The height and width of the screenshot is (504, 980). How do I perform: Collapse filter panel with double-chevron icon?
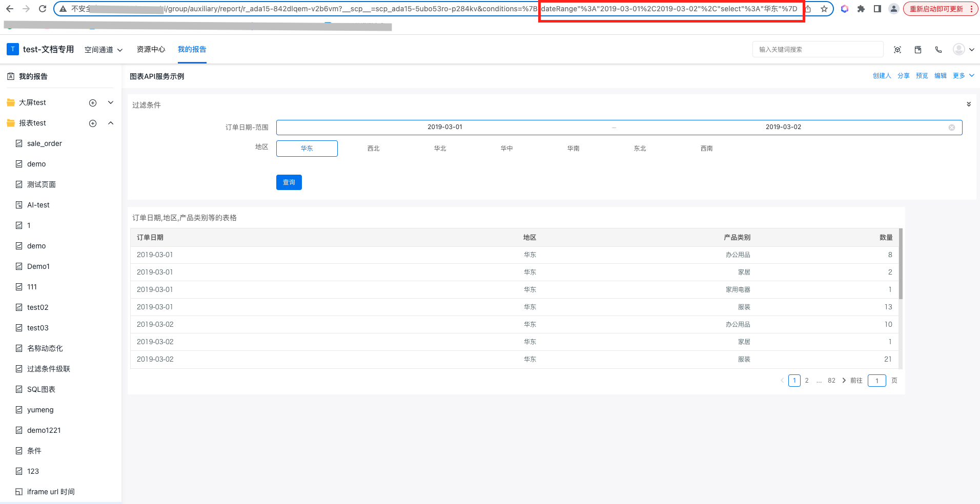tap(969, 104)
